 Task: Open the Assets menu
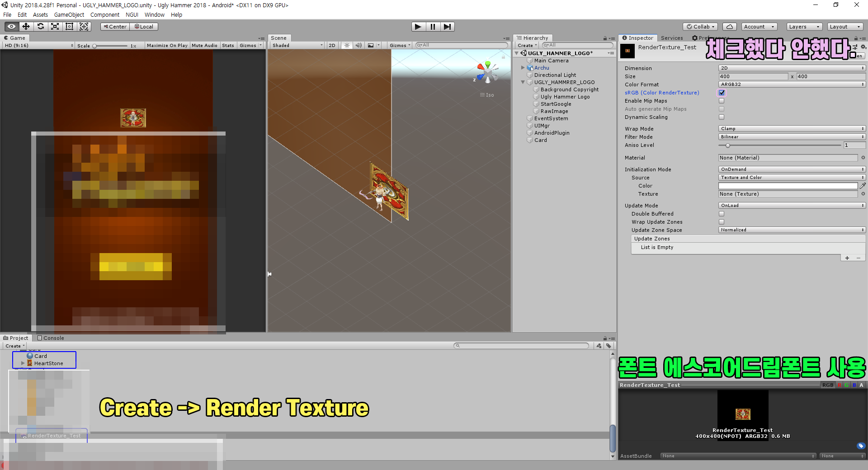coord(40,14)
